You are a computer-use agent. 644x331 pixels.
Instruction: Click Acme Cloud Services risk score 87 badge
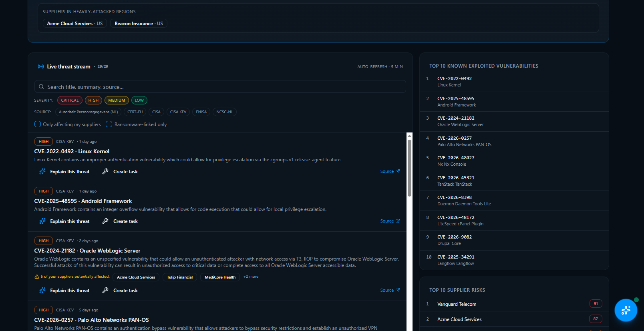[x=596, y=319]
